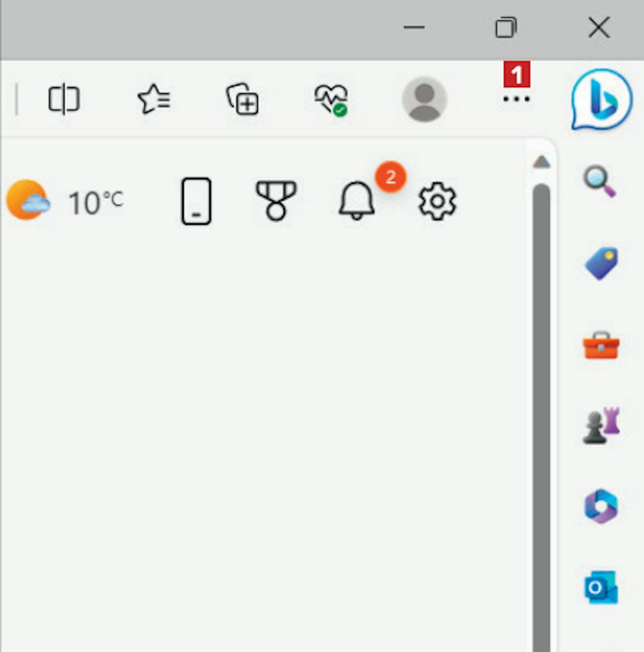
Task: Open notifications bell with 2 badge
Action: pos(357,200)
